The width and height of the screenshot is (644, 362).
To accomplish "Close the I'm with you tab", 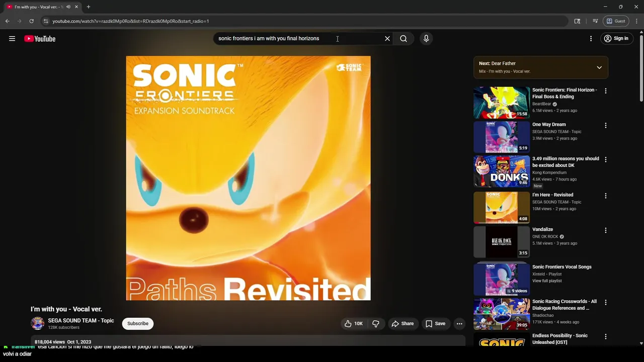I will [76, 7].
